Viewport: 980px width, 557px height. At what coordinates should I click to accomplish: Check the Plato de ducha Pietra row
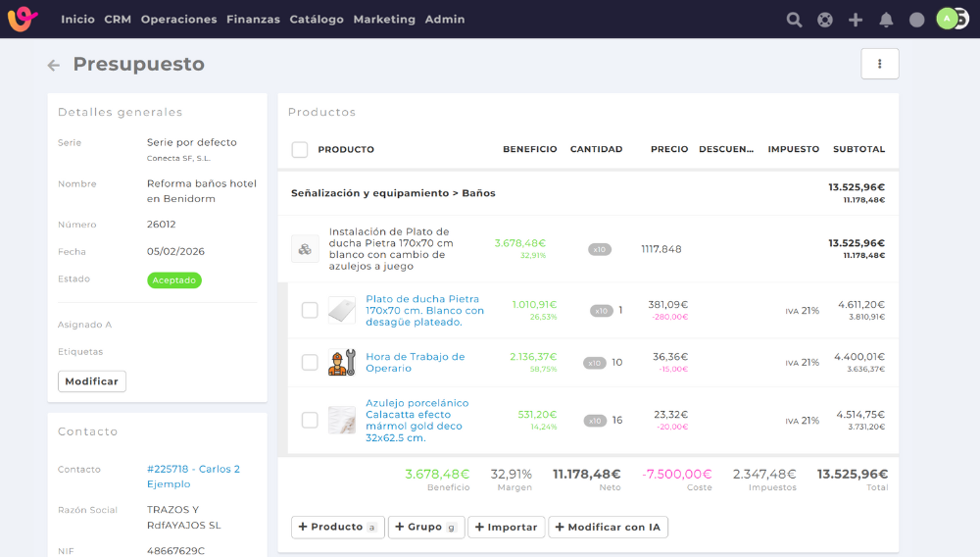[310, 311]
